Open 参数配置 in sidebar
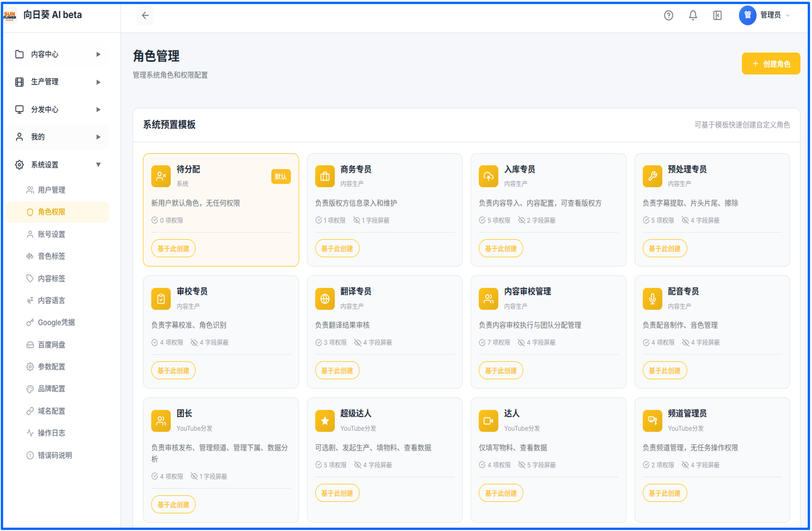The image size is (812, 531). click(58, 367)
